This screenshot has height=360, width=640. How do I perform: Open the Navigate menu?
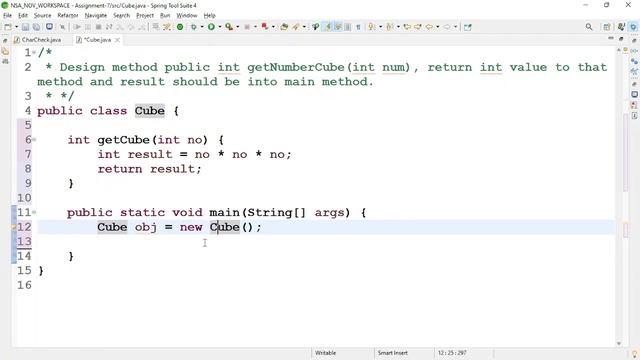96,16
